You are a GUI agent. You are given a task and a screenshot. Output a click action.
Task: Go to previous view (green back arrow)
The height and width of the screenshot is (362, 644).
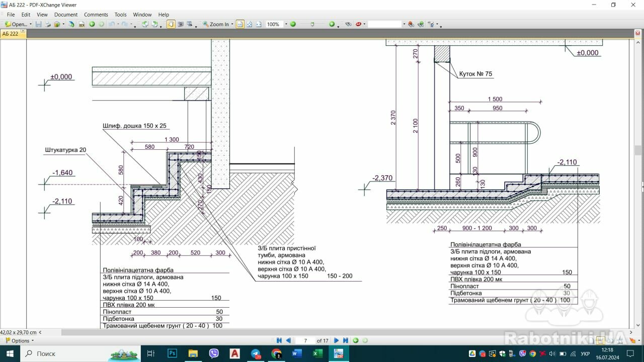pos(92,24)
